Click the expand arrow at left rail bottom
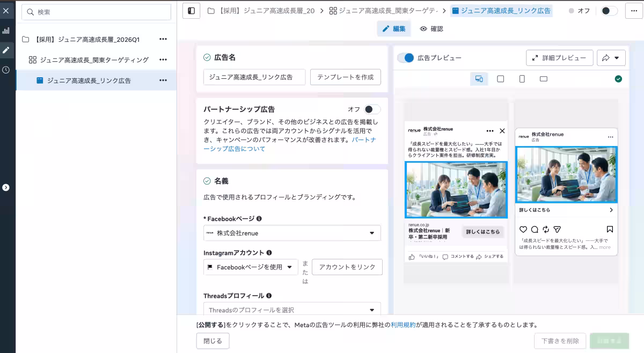644x353 pixels. [x=6, y=187]
